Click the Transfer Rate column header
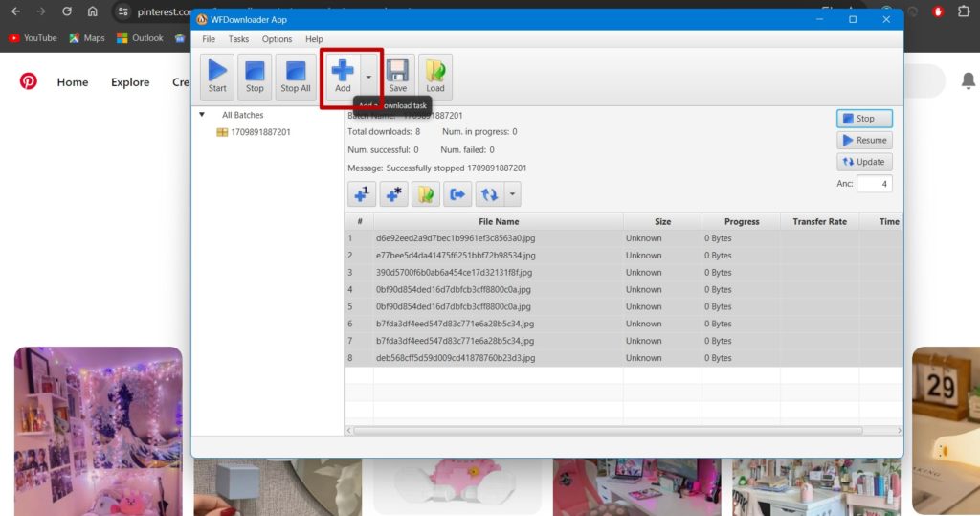The height and width of the screenshot is (516, 980). pos(819,221)
